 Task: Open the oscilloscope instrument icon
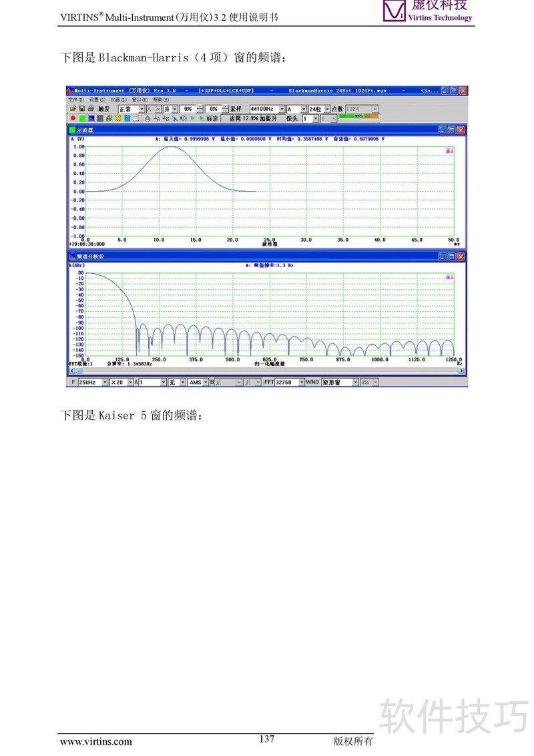[x=81, y=118]
